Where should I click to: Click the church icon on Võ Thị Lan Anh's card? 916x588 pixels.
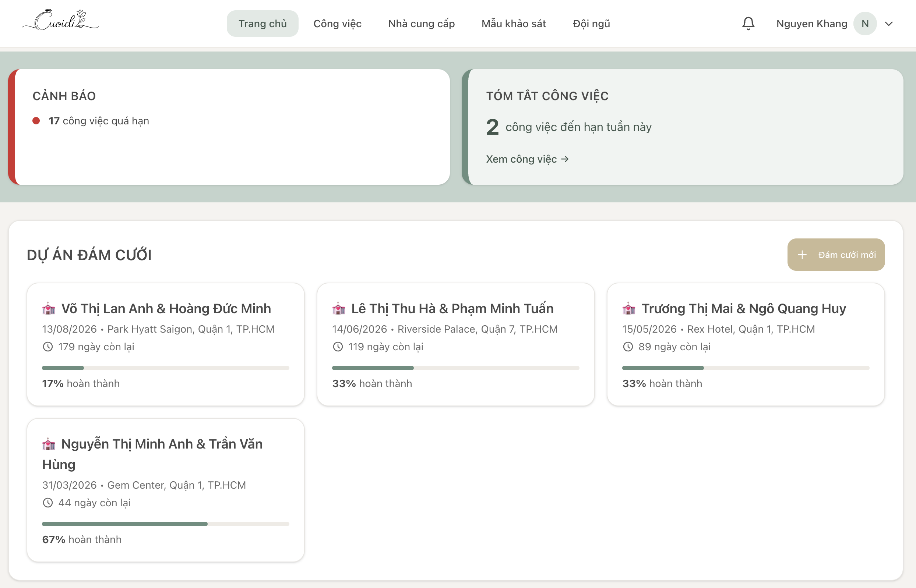(49, 308)
